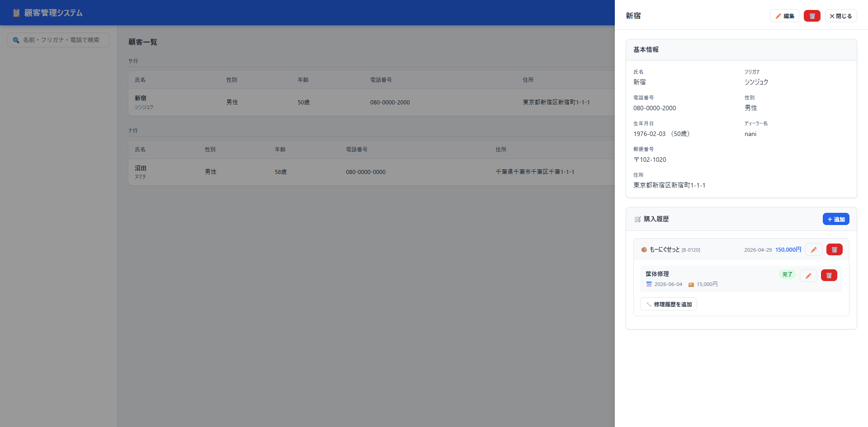868x427 pixels.
Task: Click the magnifier icon in the search box
Action: click(x=16, y=40)
